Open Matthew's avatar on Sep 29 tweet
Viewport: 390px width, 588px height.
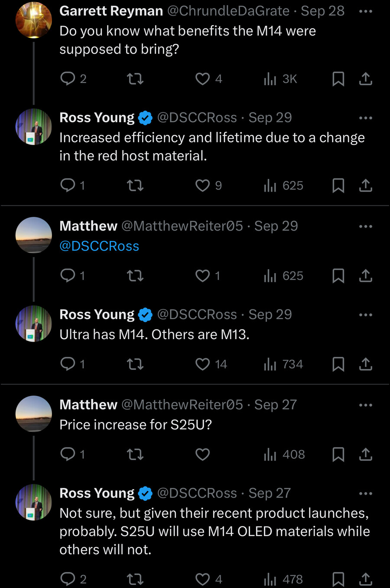(x=33, y=235)
